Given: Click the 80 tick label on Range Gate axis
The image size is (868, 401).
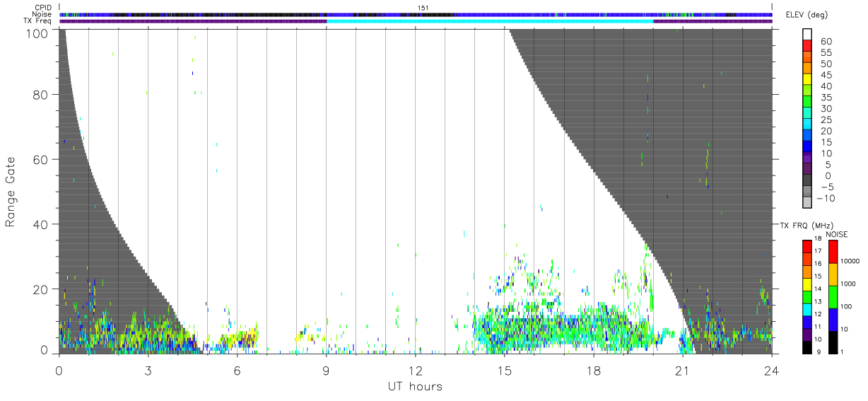Looking at the screenshot, I should pyautogui.click(x=42, y=95).
